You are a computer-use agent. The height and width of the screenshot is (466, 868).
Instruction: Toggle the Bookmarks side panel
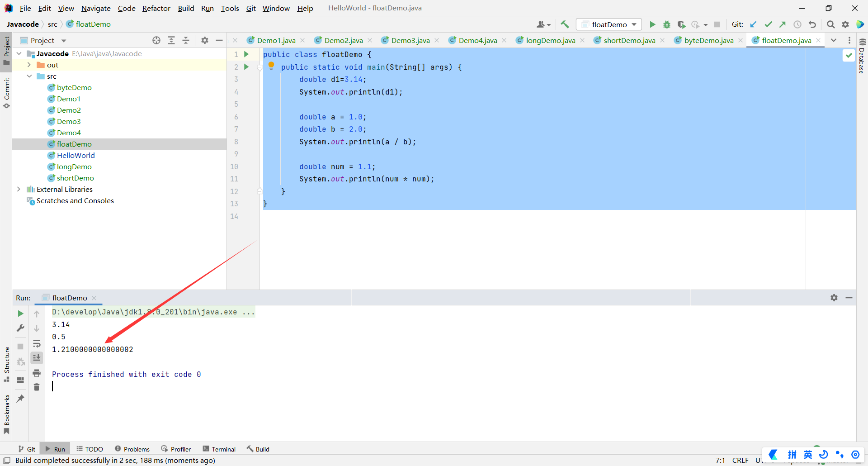(7, 414)
